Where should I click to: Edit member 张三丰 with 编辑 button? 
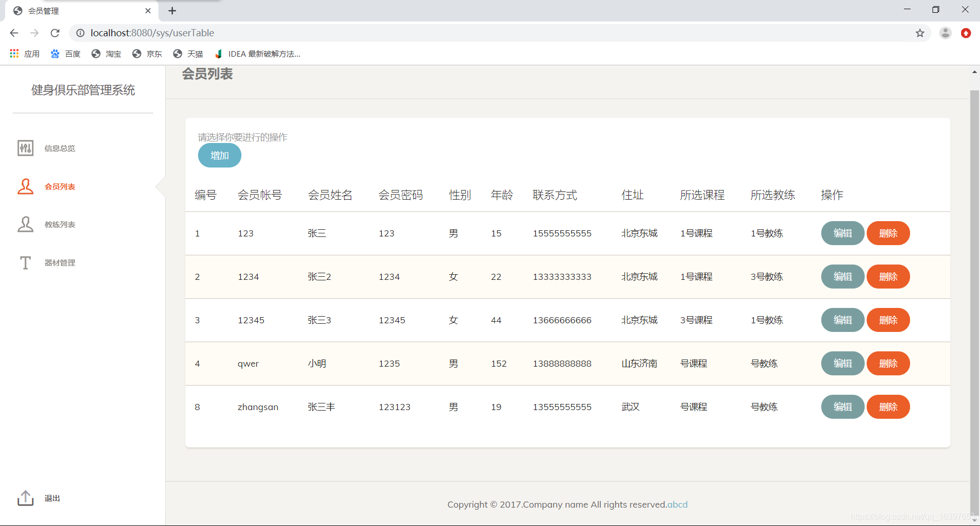(843, 407)
